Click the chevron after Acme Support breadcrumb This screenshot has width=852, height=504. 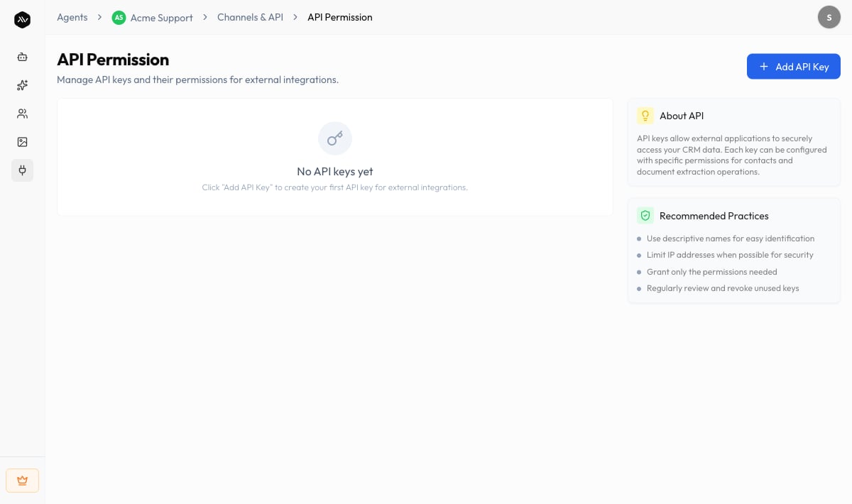tap(205, 17)
